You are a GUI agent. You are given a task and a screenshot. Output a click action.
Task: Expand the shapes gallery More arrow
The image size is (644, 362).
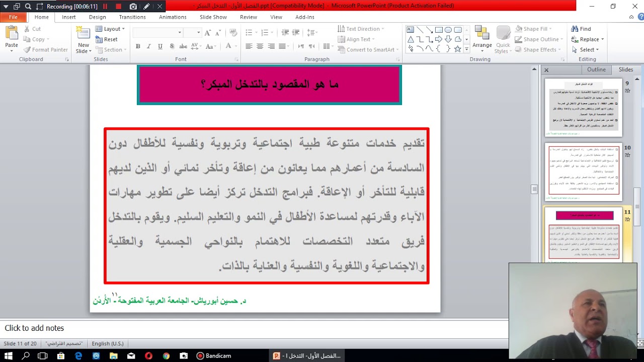click(466, 49)
